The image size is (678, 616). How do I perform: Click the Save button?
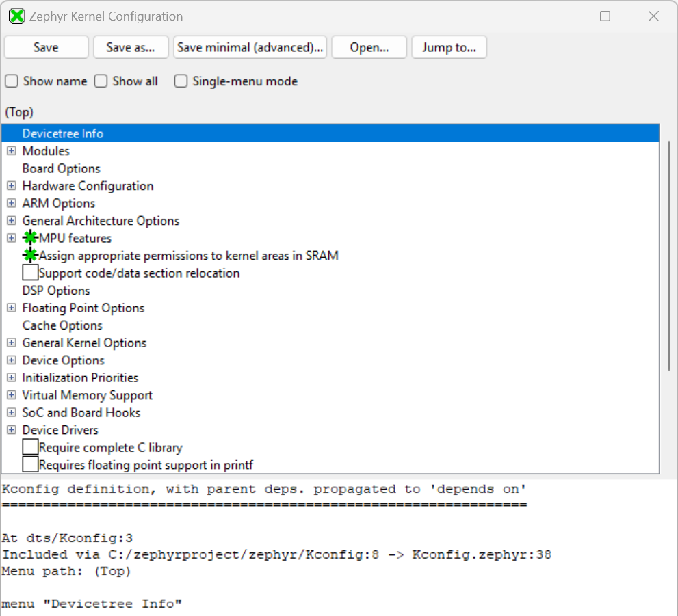[46, 47]
